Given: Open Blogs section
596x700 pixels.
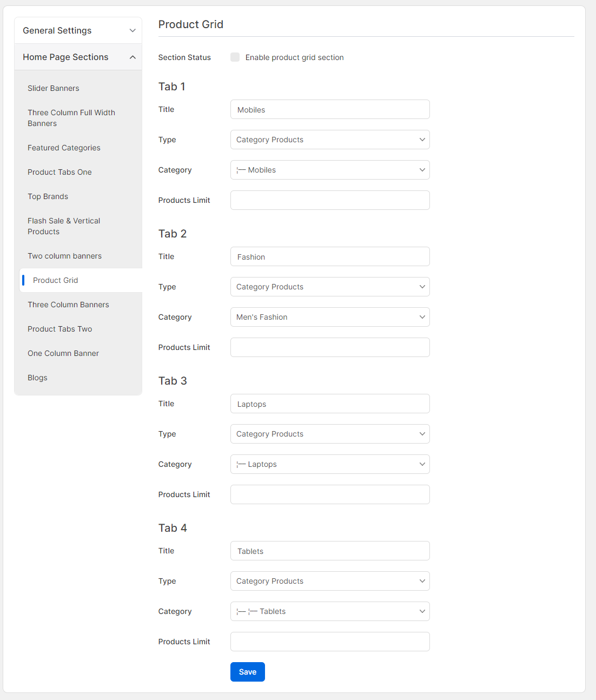Looking at the screenshot, I should tap(37, 378).
